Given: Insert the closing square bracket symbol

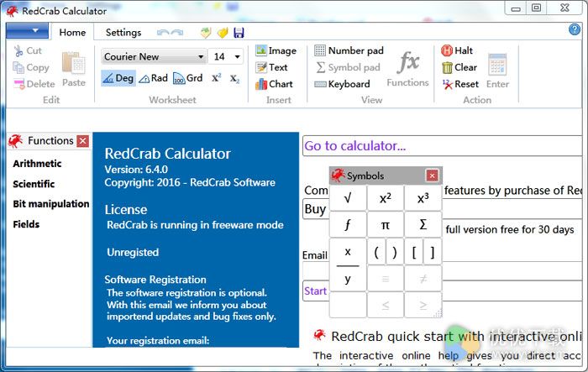Looking at the screenshot, I should click(x=432, y=252).
